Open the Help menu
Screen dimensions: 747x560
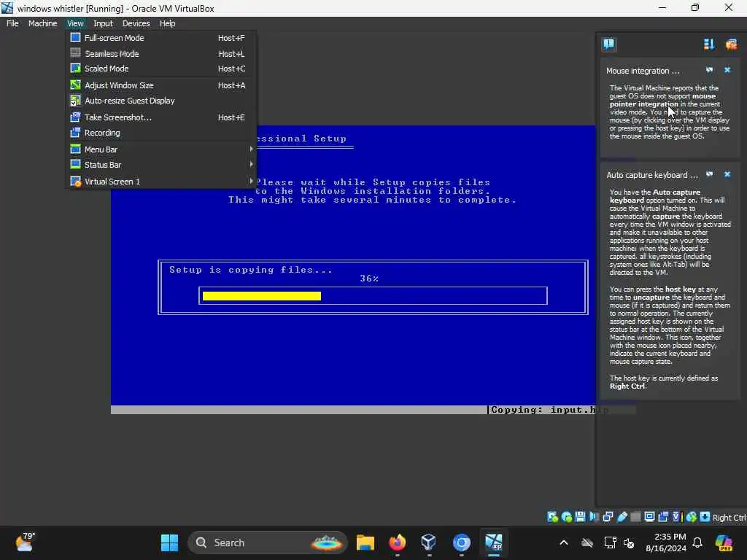pos(167,23)
